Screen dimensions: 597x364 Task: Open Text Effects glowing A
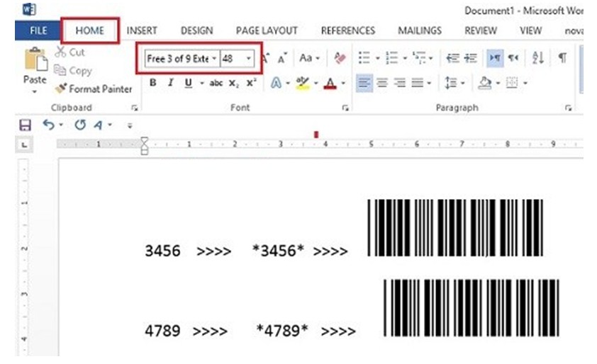pyautogui.click(x=276, y=83)
